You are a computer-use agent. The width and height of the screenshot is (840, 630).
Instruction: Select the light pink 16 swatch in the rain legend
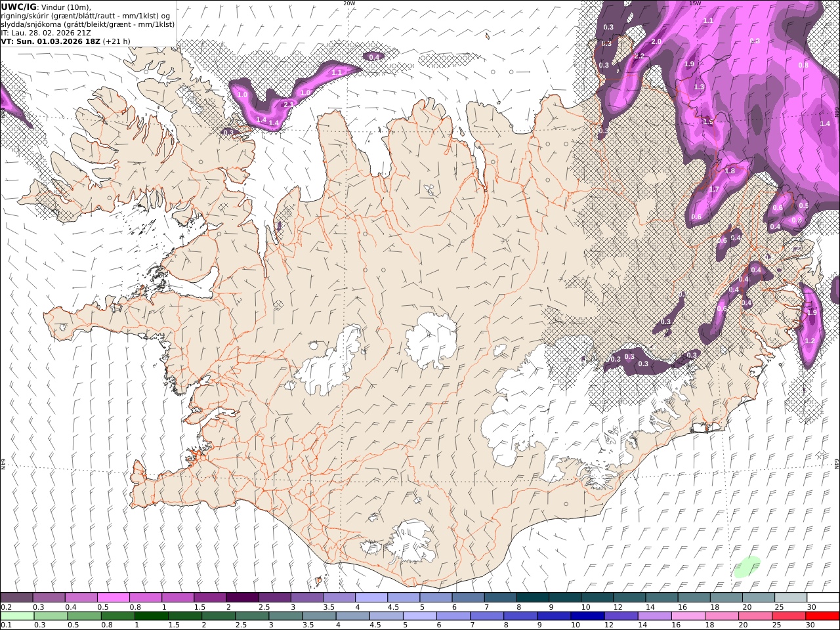688,616
